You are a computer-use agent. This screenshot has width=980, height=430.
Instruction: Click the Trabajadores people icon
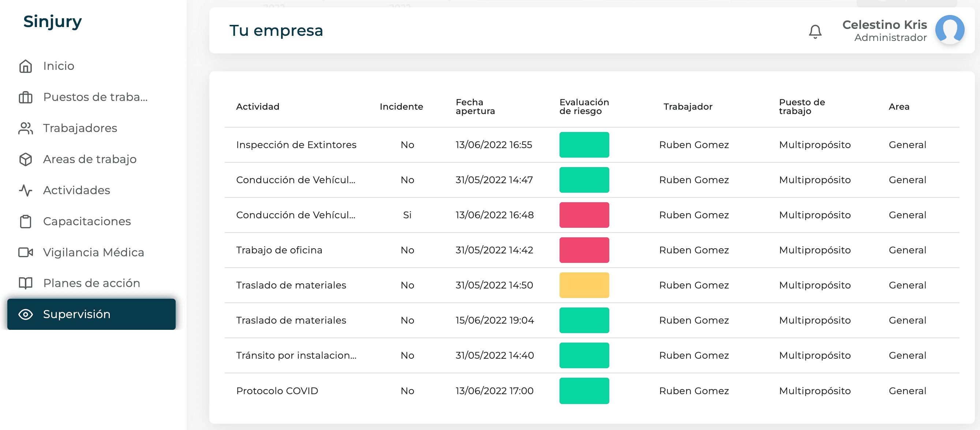click(x=26, y=128)
